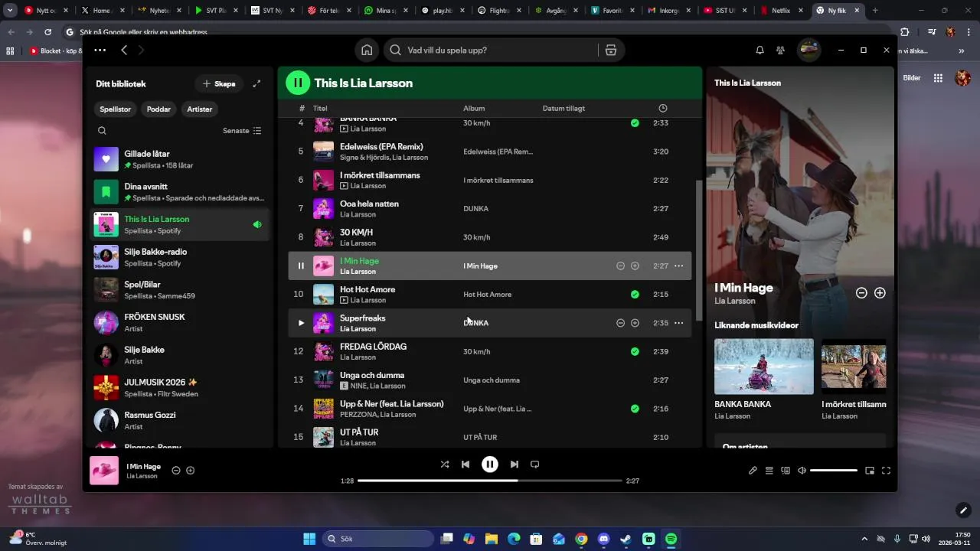Screen dimensions: 980x551
Task: Open the Browse icon beside the search field
Action: pyautogui.click(x=610, y=50)
